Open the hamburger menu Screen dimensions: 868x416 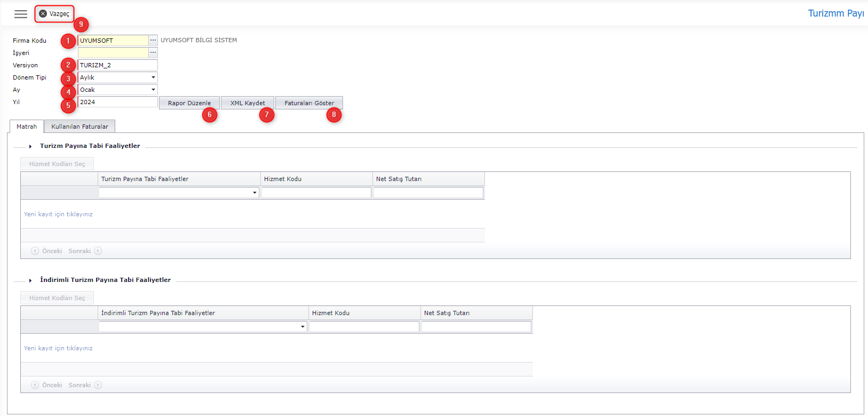tap(21, 14)
